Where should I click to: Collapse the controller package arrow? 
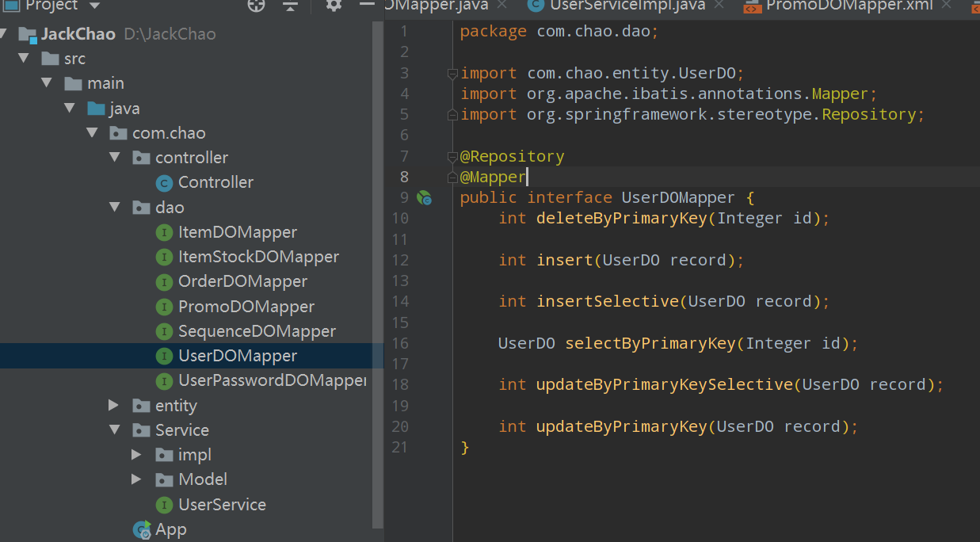point(116,158)
